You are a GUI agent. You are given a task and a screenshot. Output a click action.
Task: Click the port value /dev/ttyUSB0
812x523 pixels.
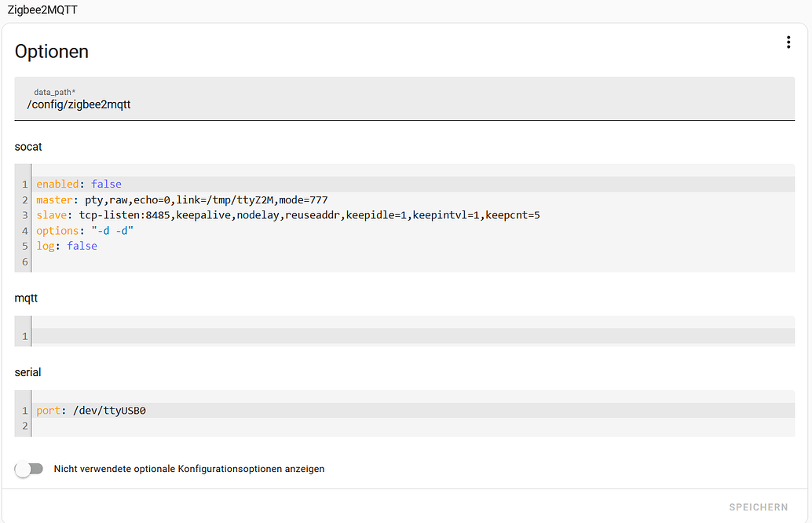point(108,410)
